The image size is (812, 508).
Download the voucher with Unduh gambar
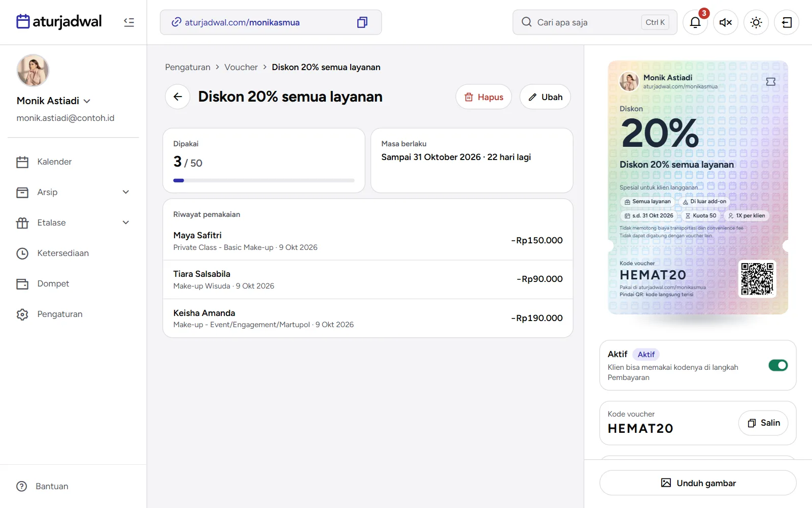698,483
